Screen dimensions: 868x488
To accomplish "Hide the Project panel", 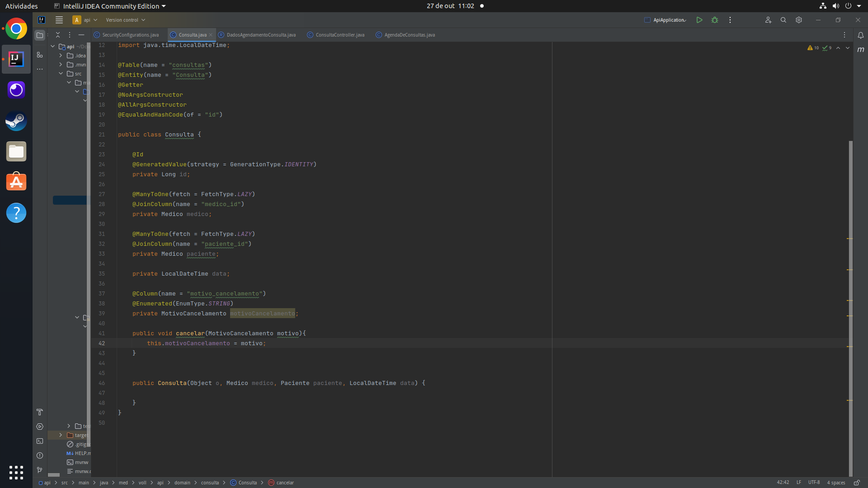I will pyautogui.click(x=81, y=35).
